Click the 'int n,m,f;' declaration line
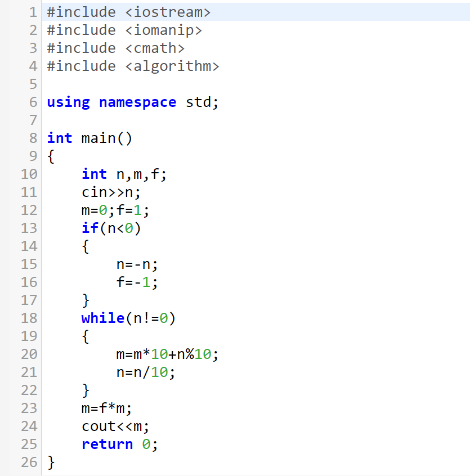This screenshot has height=476, width=470. click(x=124, y=174)
